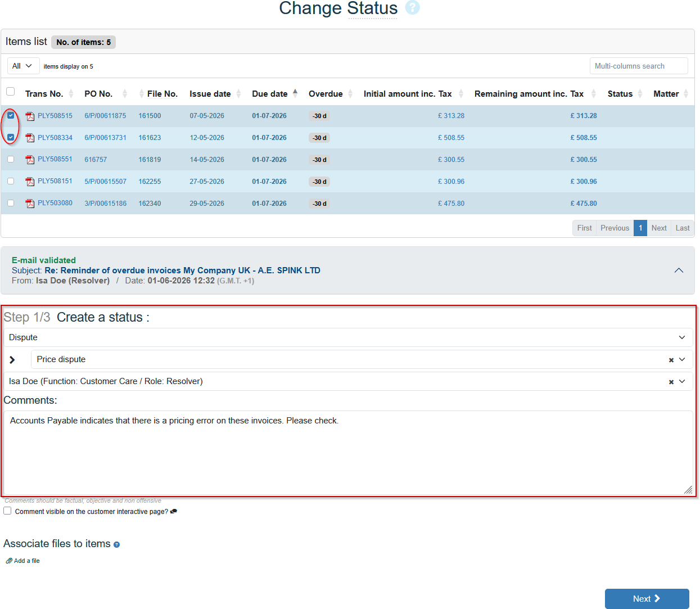Open PDF icon for PLY508551

pyautogui.click(x=30, y=160)
